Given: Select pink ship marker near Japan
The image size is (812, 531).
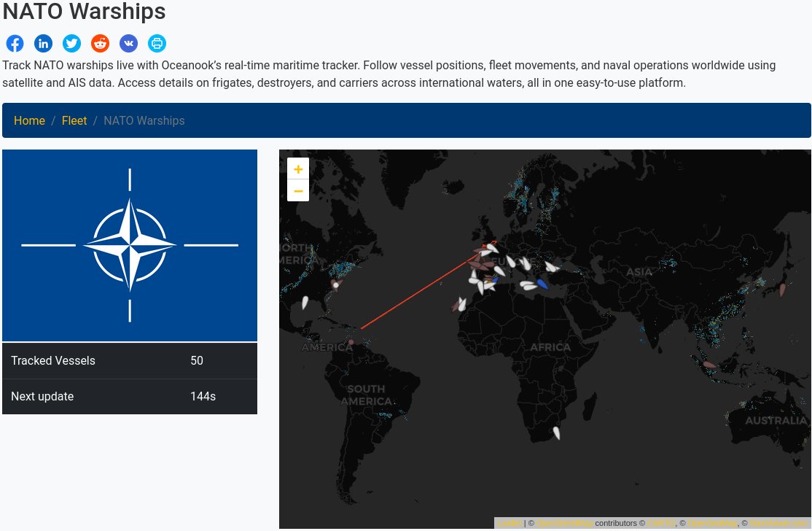Looking at the screenshot, I should [x=783, y=290].
